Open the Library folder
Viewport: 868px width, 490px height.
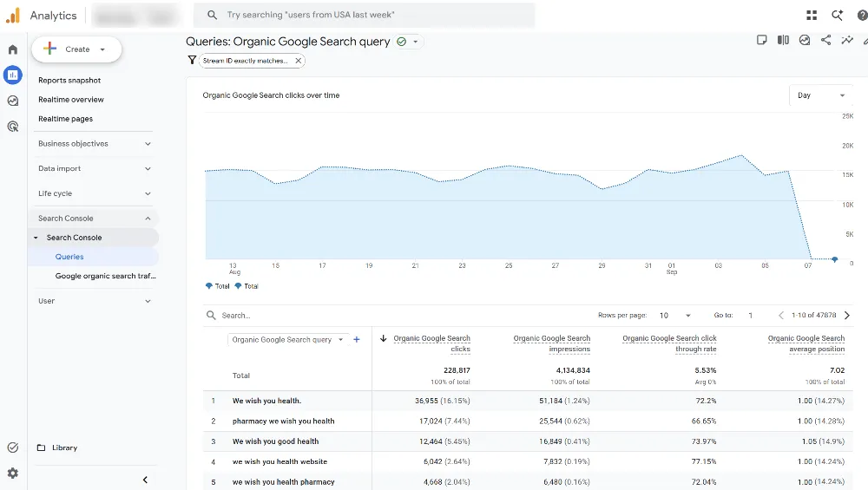[x=57, y=448]
